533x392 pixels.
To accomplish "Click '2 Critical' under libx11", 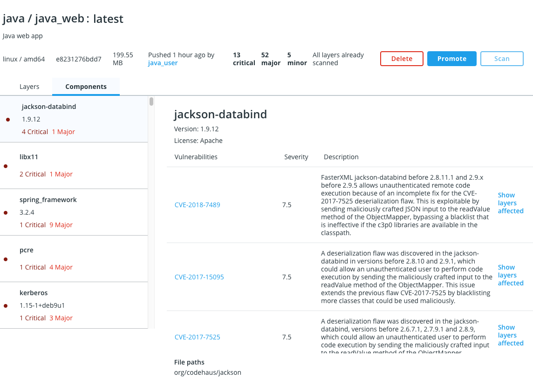I will pos(32,174).
